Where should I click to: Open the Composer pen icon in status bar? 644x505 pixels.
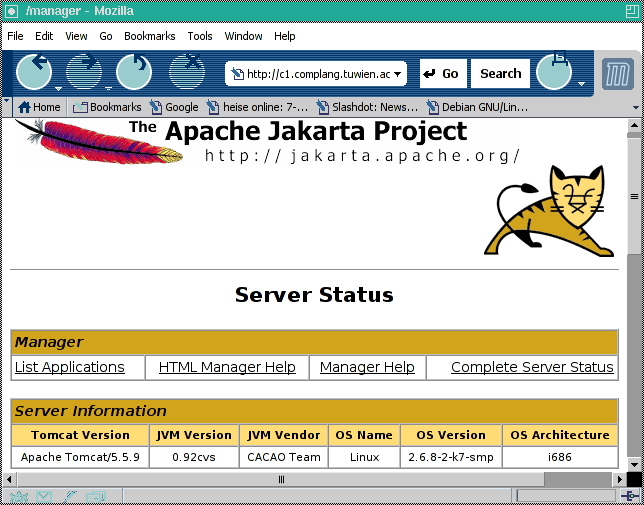pos(70,497)
